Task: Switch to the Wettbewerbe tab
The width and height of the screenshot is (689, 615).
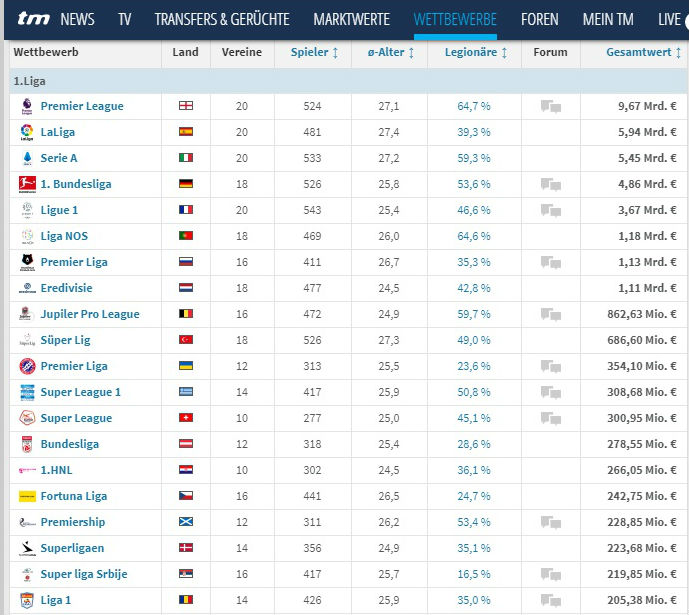Action: [454, 19]
